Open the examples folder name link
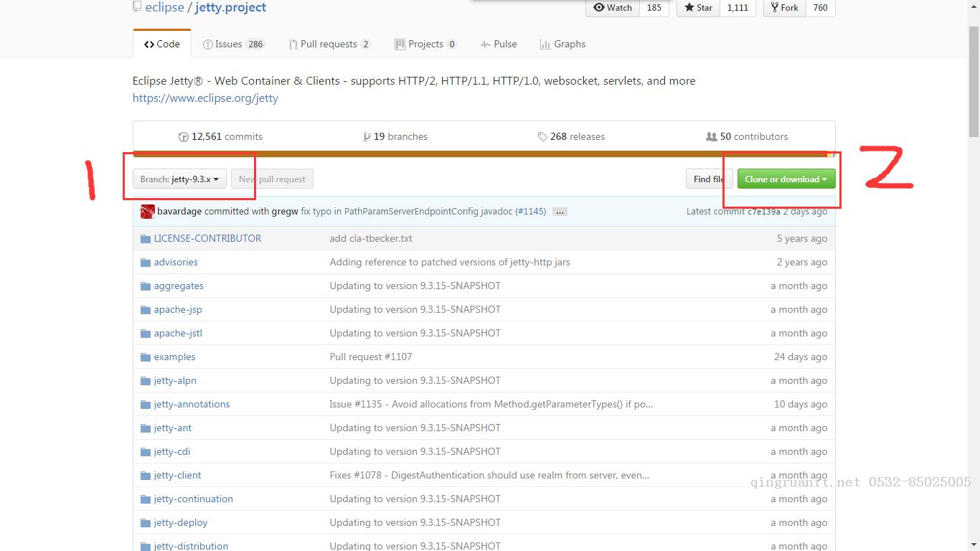Viewport: 980px width, 551px height. 174,357
